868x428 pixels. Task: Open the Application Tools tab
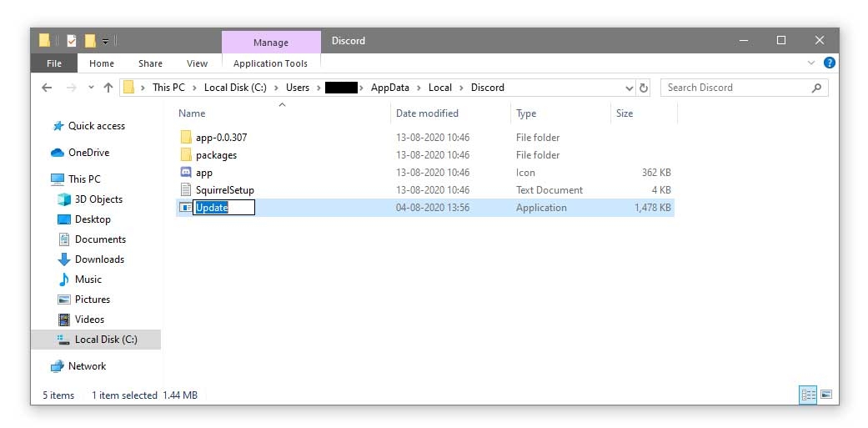[x=270, y=63]
